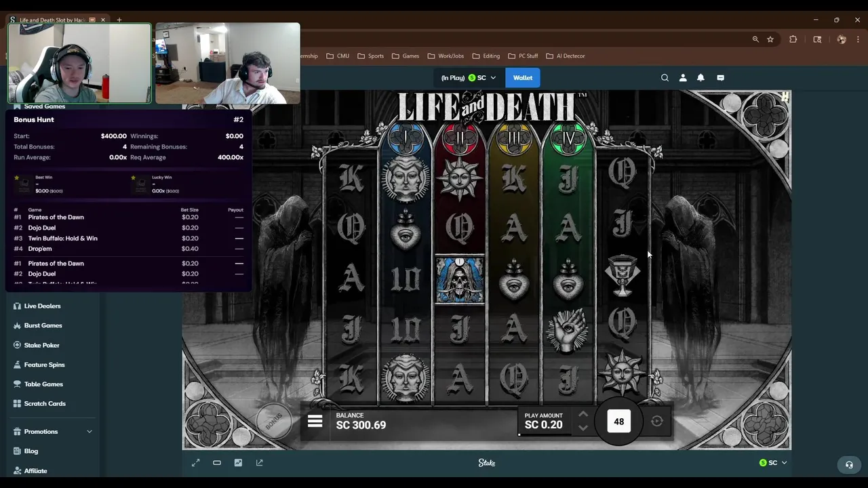Expand the Promotions sidebar chevron
Viewport: 868px width, 488px height.
pyautogui.click(x=89, y=432)
